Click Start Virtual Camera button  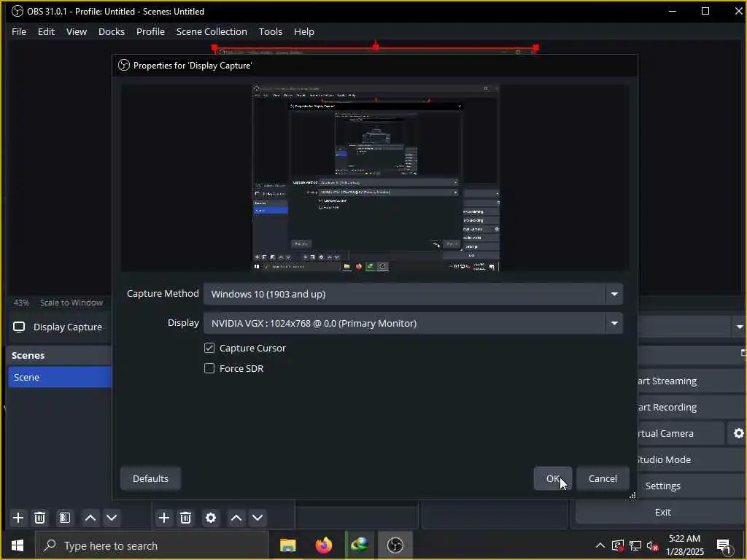click(x=681, y=433)
